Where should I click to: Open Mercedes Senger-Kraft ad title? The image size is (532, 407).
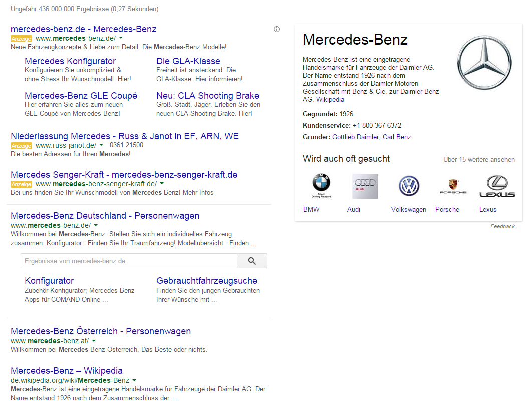pyautogui.click(x=124, y=175)
